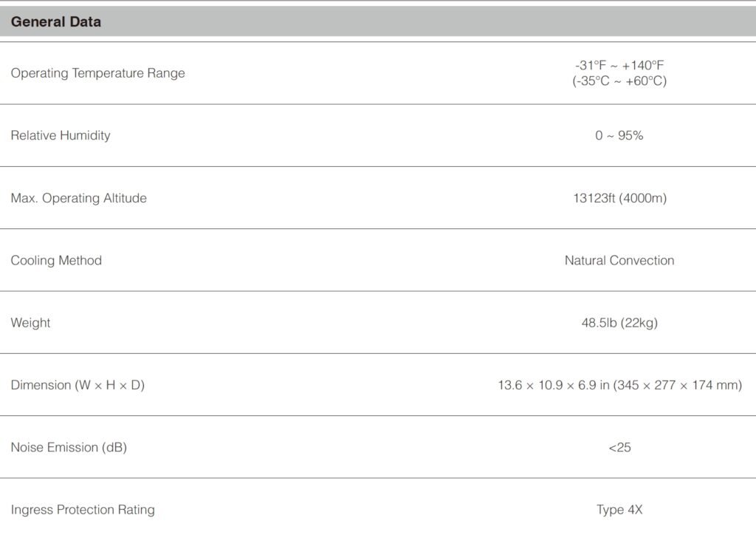Image resolution: width=756 pixels, height=535 pixels.
Task: Select the Weight row label
Action: (x=30, y=323)
